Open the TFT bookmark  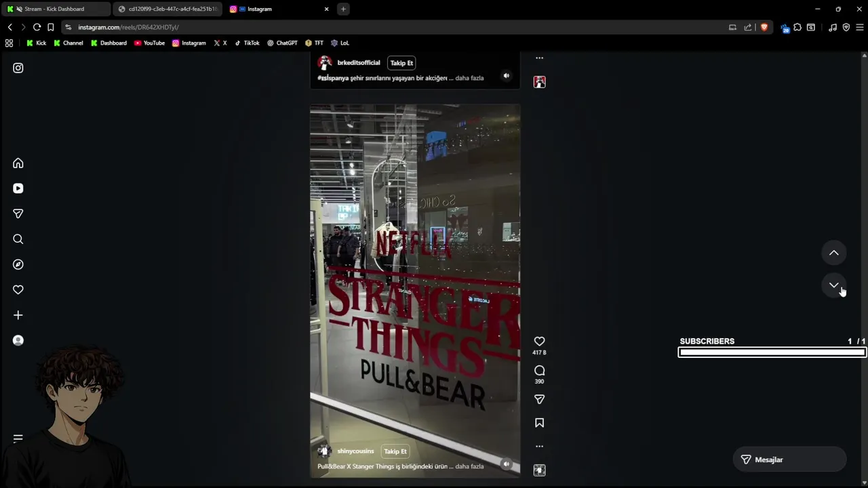tap(314, 43)
